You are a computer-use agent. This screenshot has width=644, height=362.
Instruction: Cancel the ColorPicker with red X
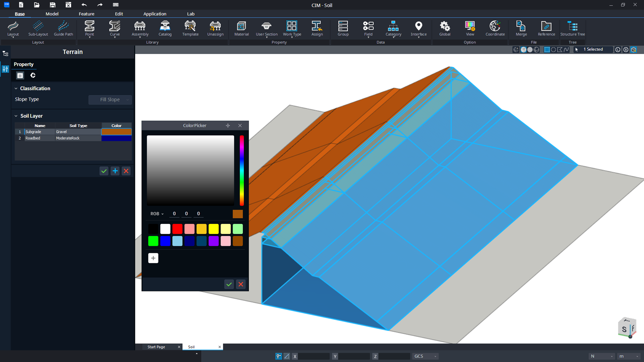point(241,284)
